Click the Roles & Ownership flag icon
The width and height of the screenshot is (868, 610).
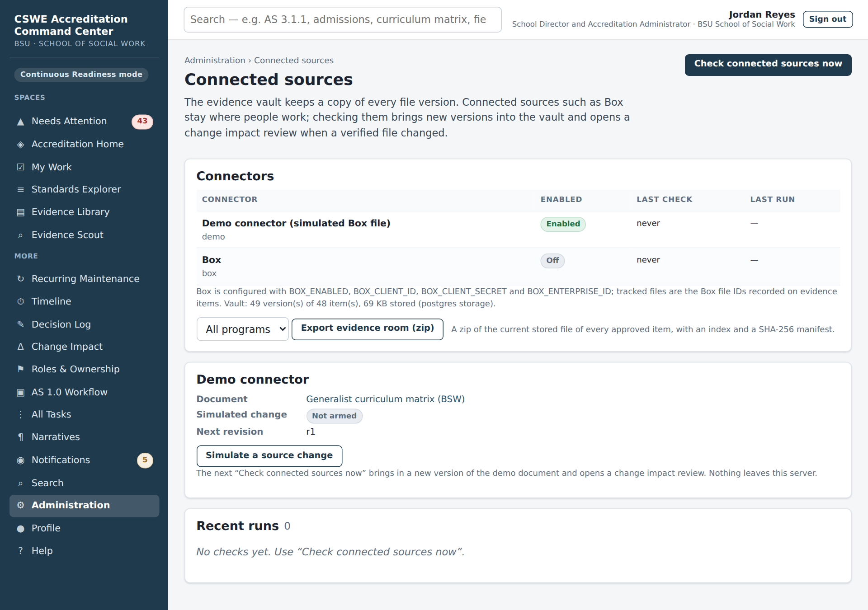[20, 369]
